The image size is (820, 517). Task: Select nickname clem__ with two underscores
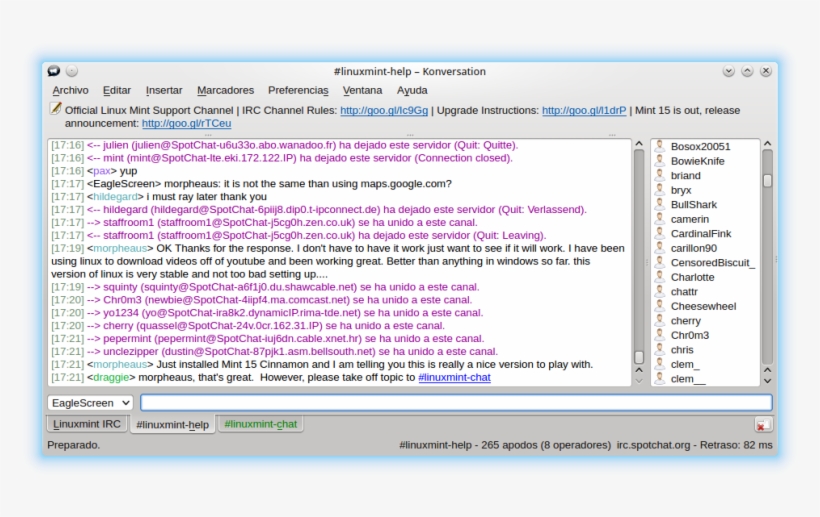[x=688, y=379]
